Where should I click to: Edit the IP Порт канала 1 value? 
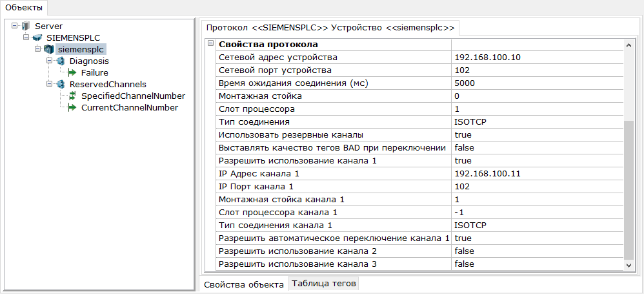537,186
